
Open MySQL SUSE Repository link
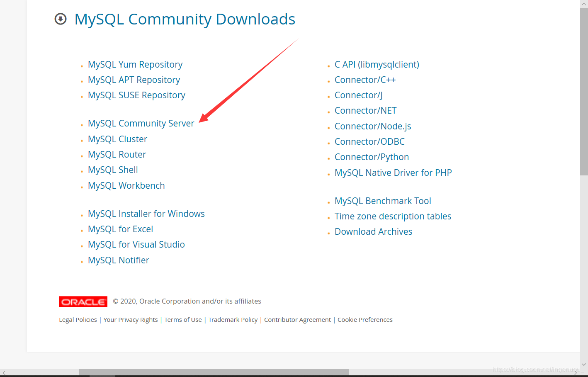pyautogui.click(x=136, y=95)
